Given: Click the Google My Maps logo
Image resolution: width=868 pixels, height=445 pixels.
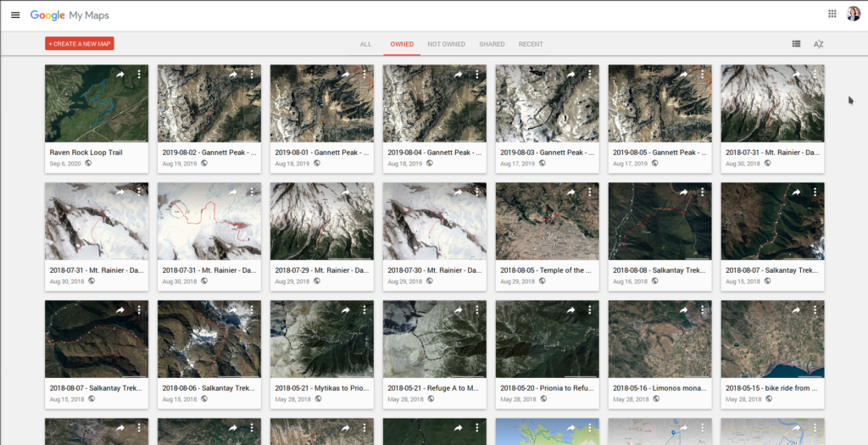Looking at the screenshot, I should [x=70, y=15].
